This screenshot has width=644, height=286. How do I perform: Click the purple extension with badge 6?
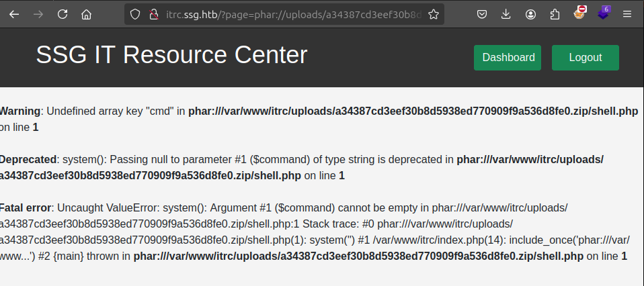click(x=603, y=13)
